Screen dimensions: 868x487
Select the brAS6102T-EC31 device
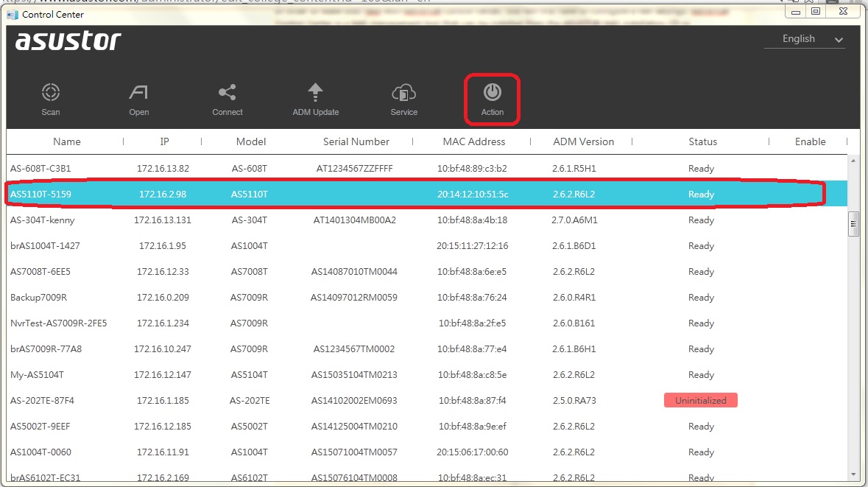46,477
